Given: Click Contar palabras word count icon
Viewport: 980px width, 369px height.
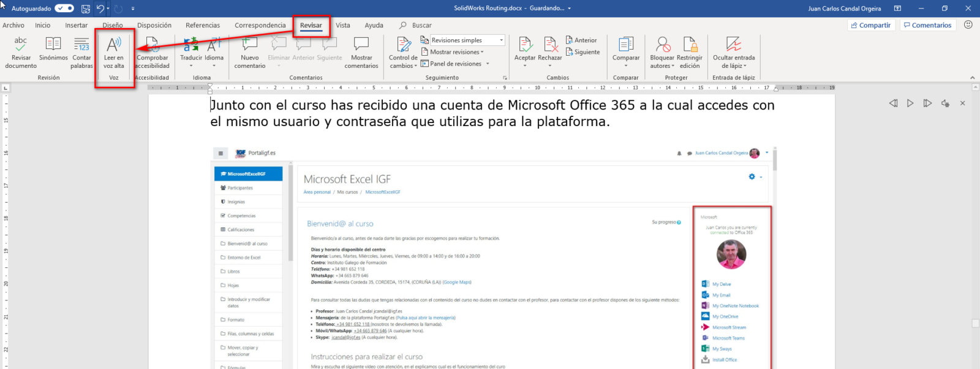Looking at the screenshot, I should (x=81, y=45).
